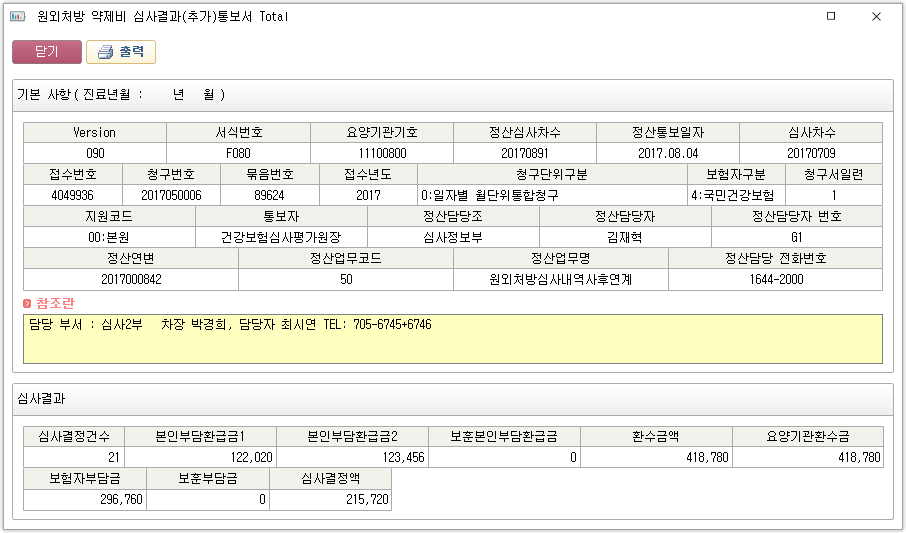Maximize the 심사결과 통보서 window
Viewport: 906px width, 533px height.
(830, 17)
